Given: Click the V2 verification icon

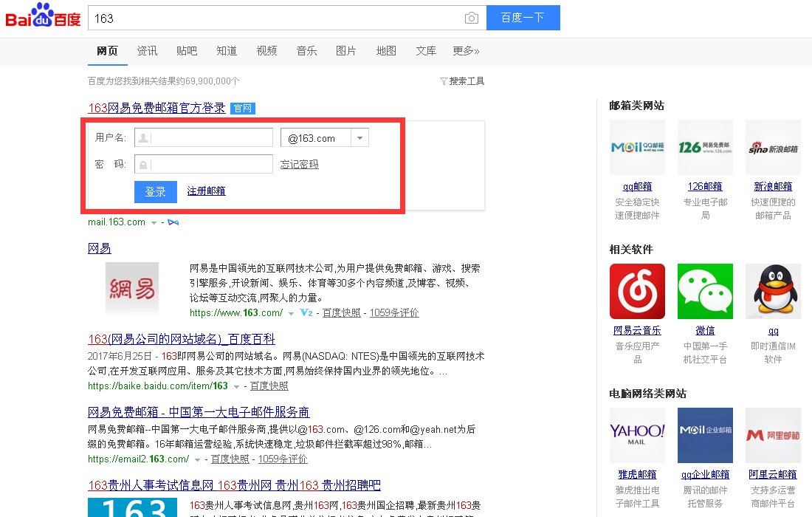Looking at the screenshot, I should [306, 313].
